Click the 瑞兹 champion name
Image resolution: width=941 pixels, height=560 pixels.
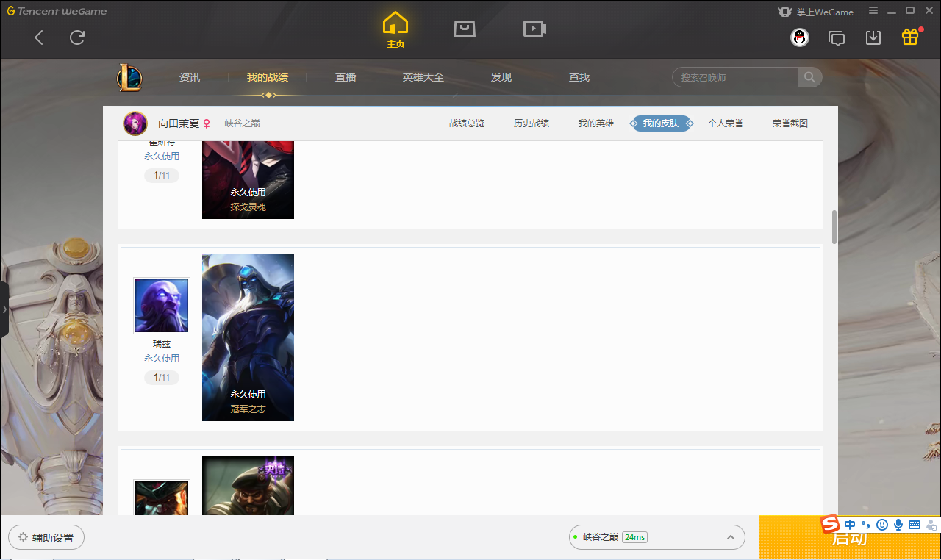[162, 344]
